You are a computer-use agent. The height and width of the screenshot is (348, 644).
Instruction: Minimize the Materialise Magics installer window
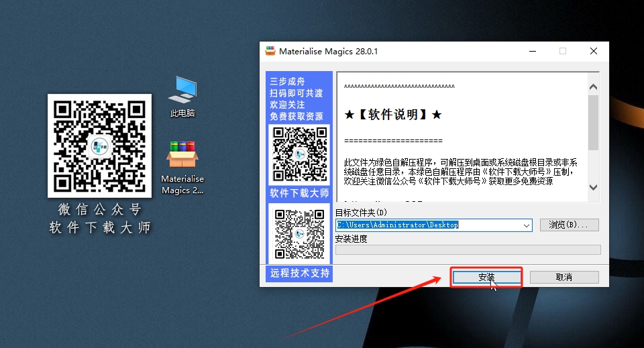click(533, 52)
